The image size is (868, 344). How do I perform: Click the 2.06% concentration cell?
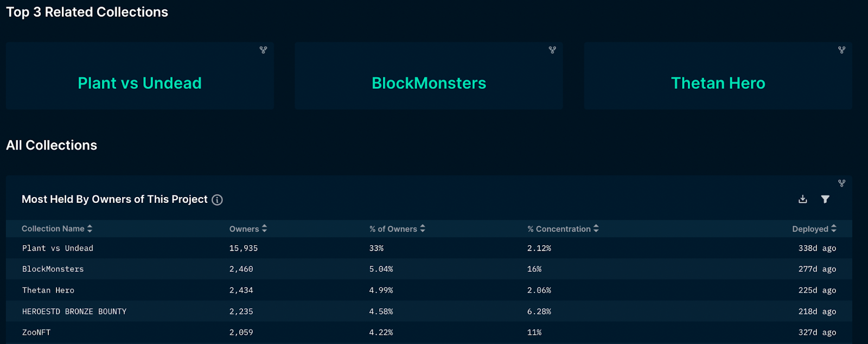[539, 290]
